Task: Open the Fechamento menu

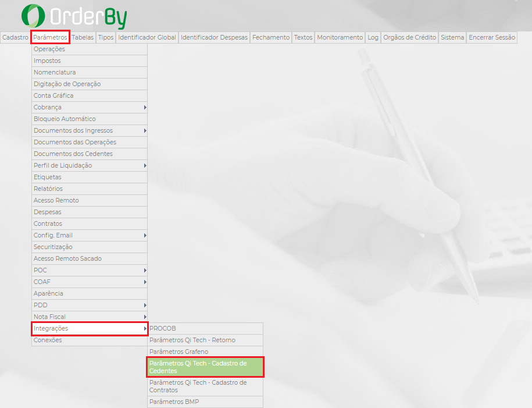Action: 271,37
